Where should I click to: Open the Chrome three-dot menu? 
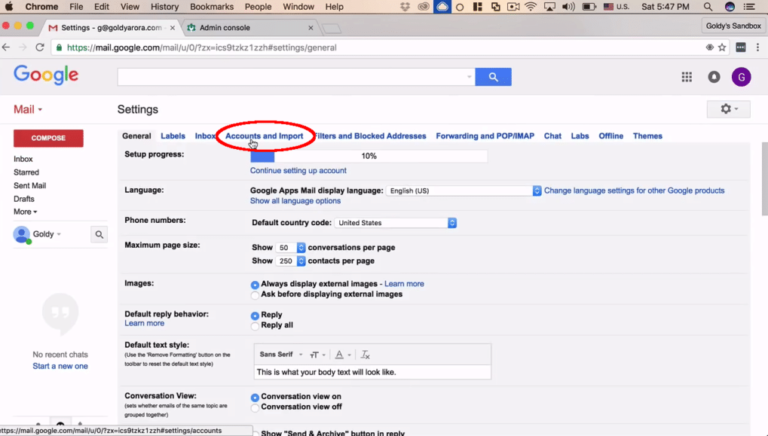(758, 48)
